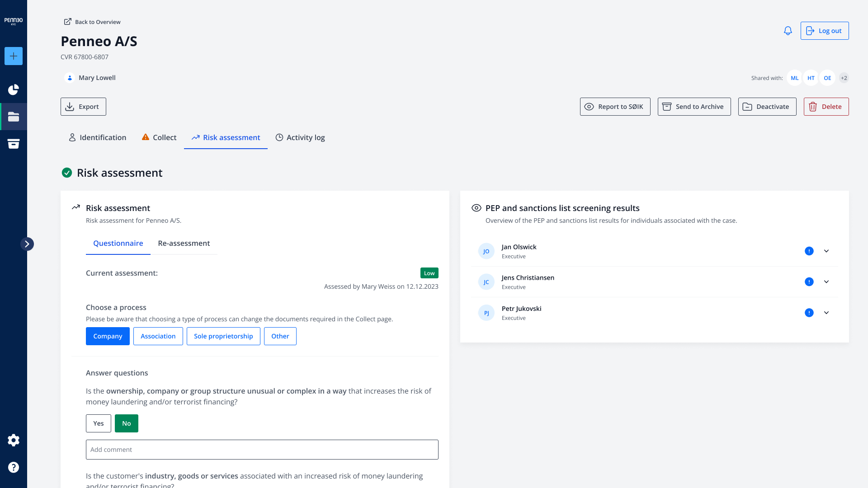This screenshot has height=488, width=868.
Task: Click the help question mark icon
Action: tap(14, 467)
